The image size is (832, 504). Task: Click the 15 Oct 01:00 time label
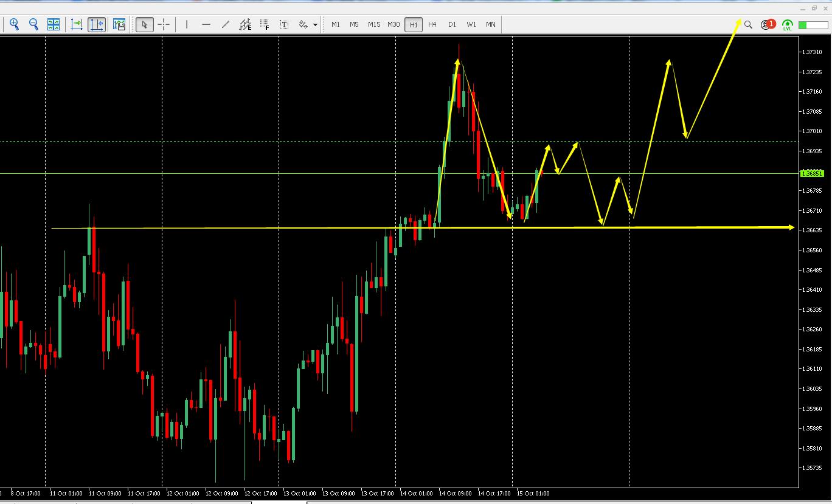(533, 494)
